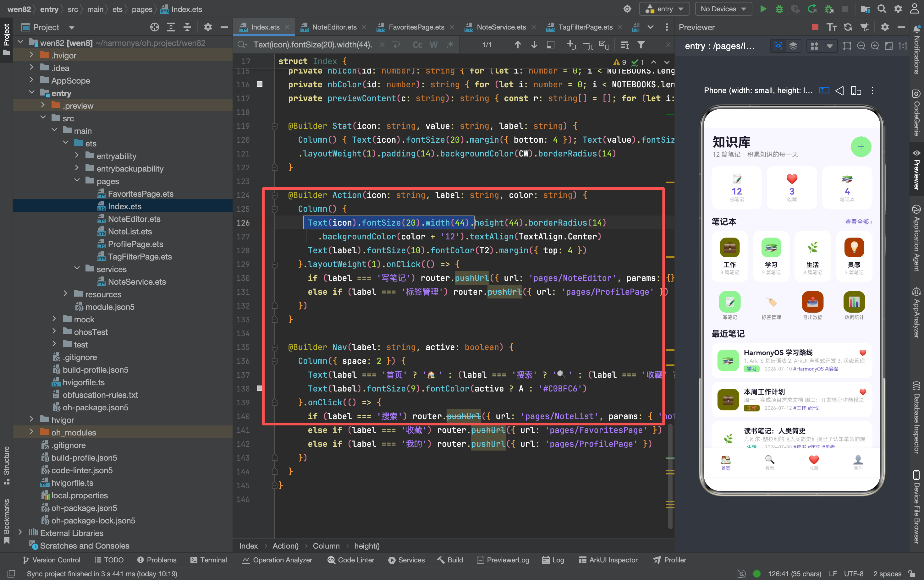Open Search Everywhere magnifier in top toolbar
This screenshot has width=924, height=580.
(x=882, y=9)
